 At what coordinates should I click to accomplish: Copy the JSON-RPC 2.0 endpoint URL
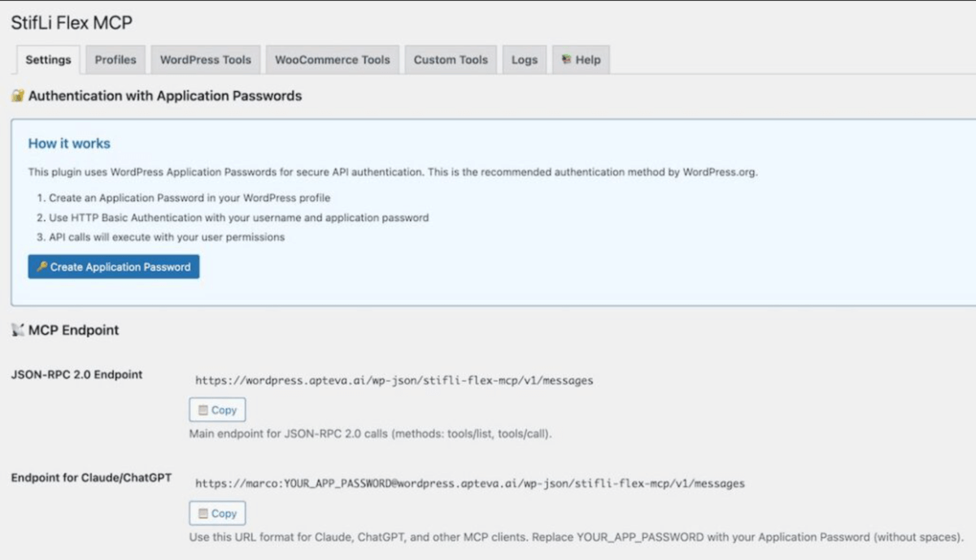[217, 410]
